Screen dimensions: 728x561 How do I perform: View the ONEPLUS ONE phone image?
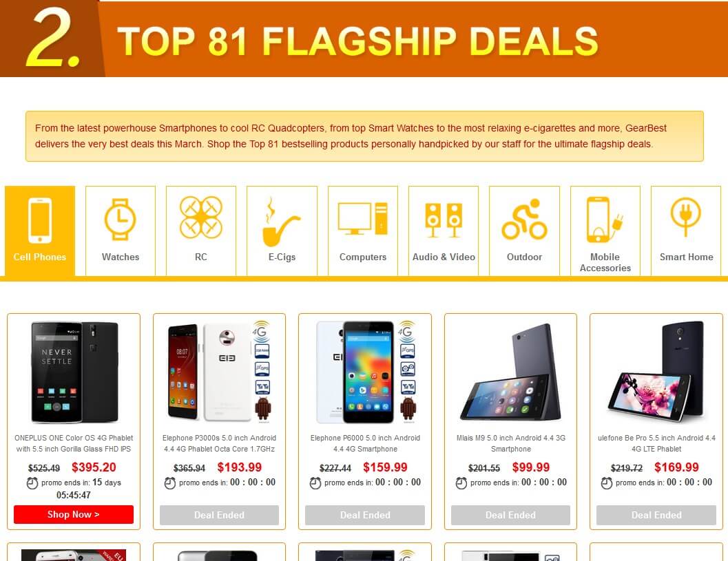pyautogui.click(x=74, y=372)
